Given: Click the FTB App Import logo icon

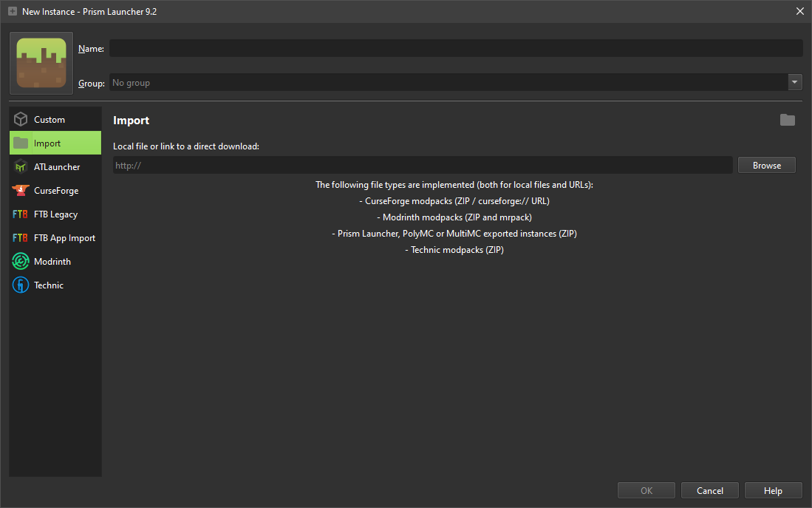Looking at the screenshot, I should point(20,238).
